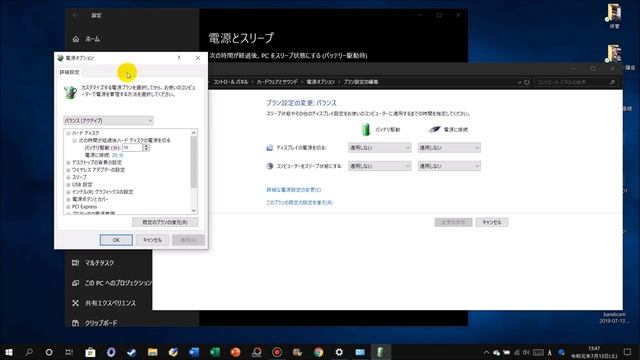Click 電源オプション breadcrumb in address bar
This screenshot has height=360, width=640.
320,82
